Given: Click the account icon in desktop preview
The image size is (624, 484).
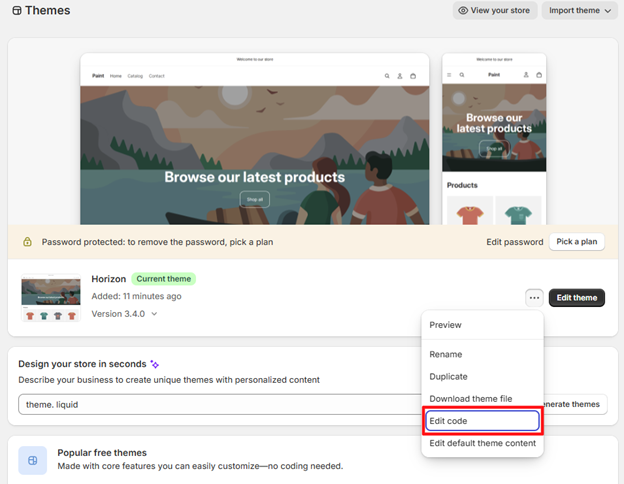Looking at the screenshot, I should (400, 76).
